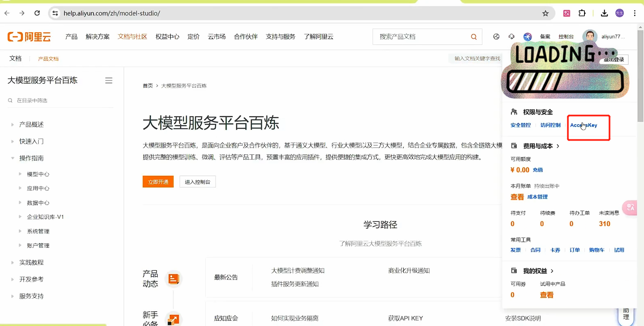Click the 备案 link in header
The height and width of the screenshot is (326, 644).
(545, 37)
